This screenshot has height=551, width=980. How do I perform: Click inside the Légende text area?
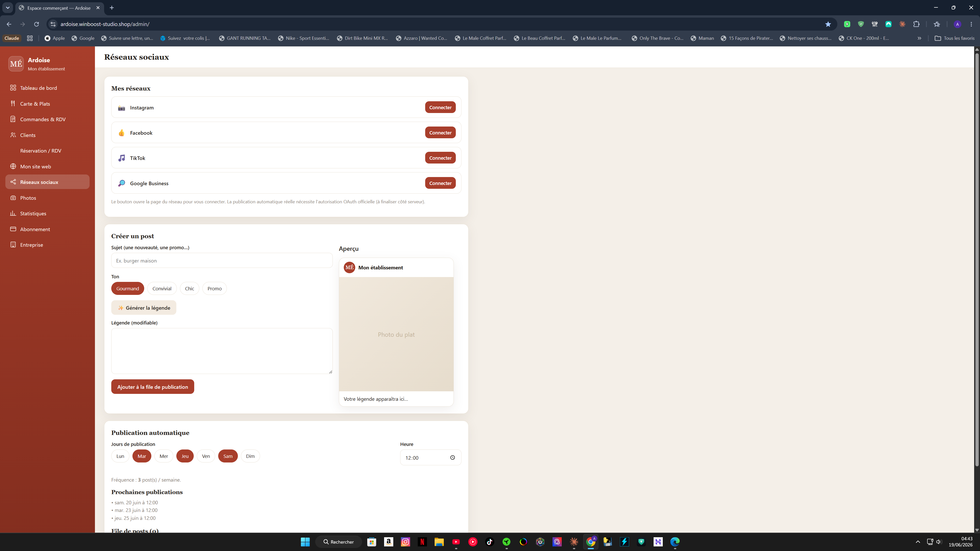tap(222, 351)
